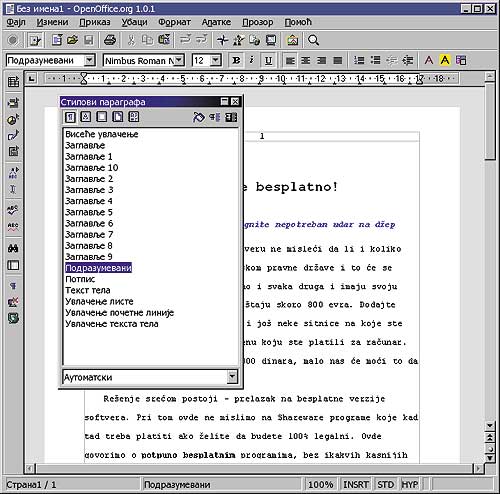Activate the Fill Format Mode paint bucket
The height and width of the screenshot is (494, 500).
point(199,117)
